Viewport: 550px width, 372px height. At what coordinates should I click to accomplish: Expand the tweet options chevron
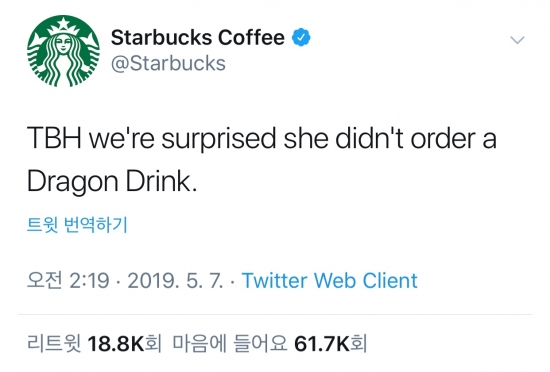[x=517, y=40]
